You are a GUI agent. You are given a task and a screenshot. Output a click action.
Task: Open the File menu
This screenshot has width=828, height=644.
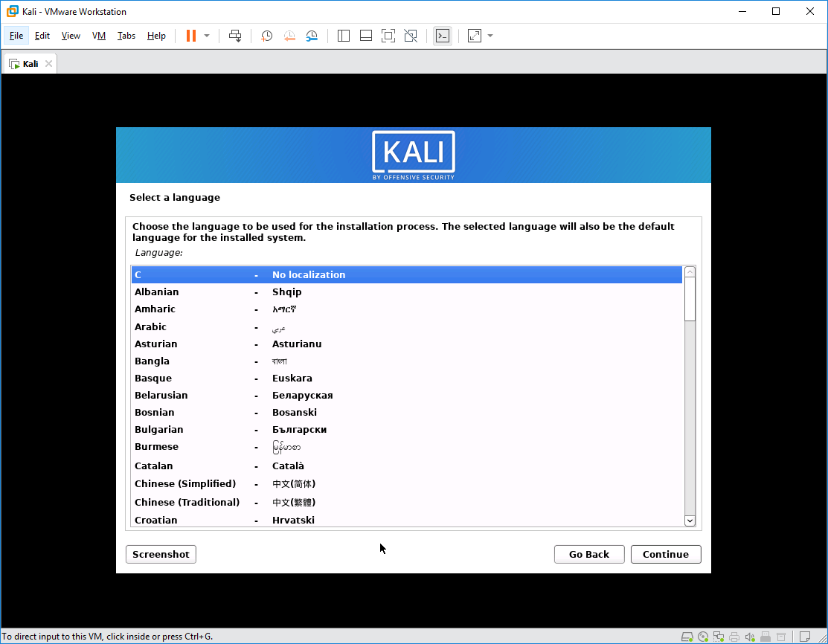pyautogui.click(x=16, y=36)
